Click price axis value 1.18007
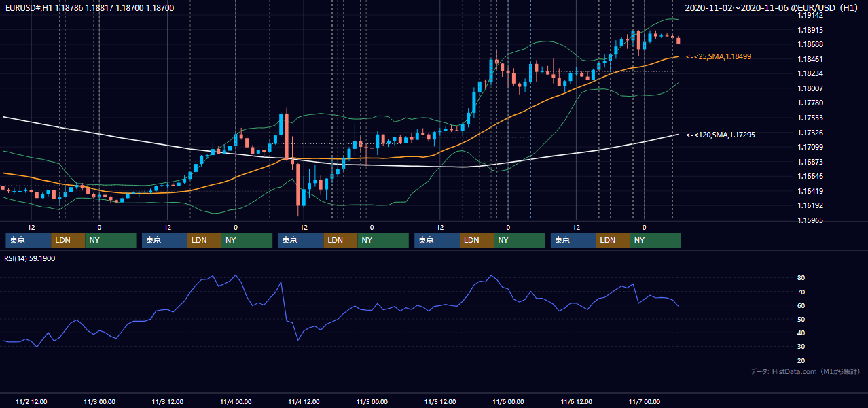 pyautogui.click(x=810, y=88)
